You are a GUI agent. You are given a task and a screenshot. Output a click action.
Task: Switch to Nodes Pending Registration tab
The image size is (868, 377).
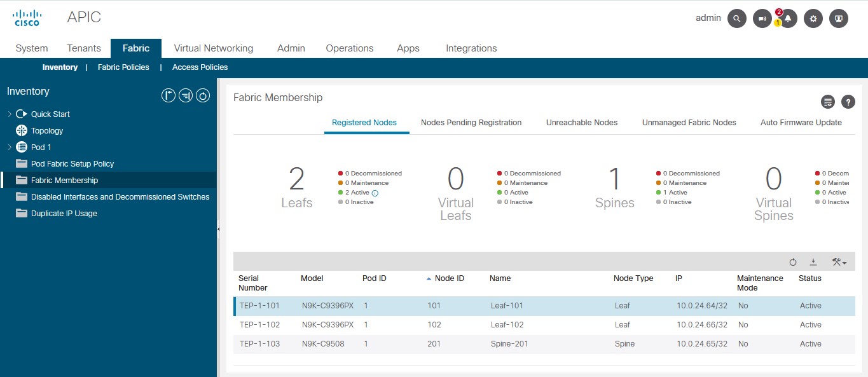click(x=471, y=123)
